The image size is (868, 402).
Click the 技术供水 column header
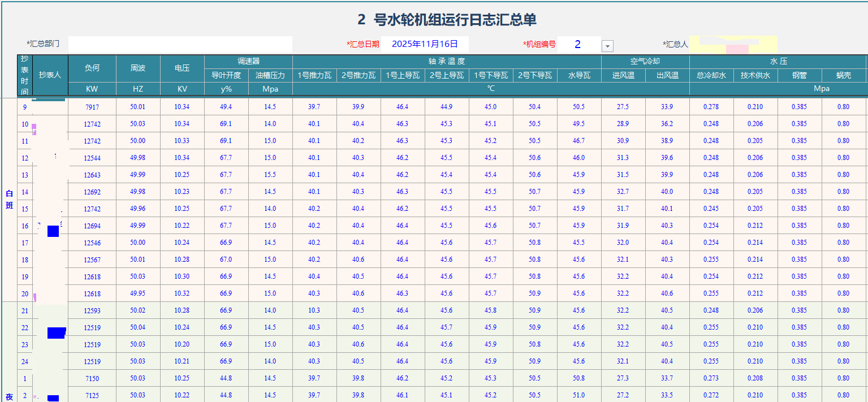(x=755, y=75)
